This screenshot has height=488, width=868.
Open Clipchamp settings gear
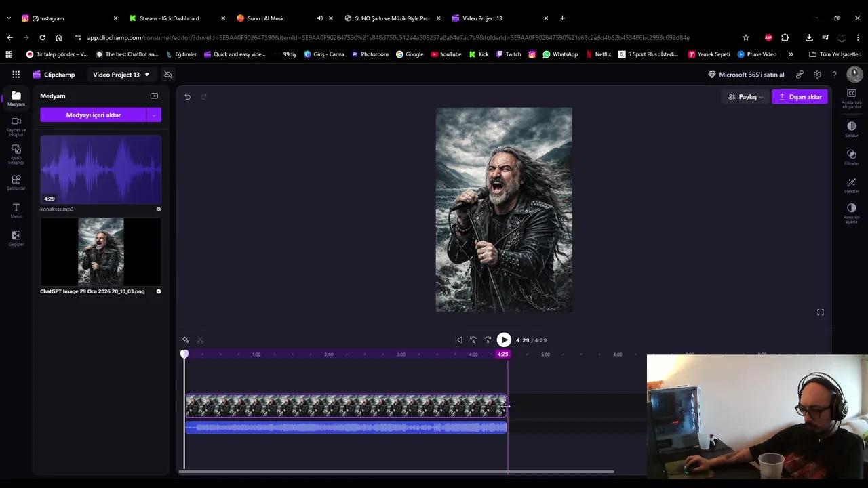(x=817, y=75)
